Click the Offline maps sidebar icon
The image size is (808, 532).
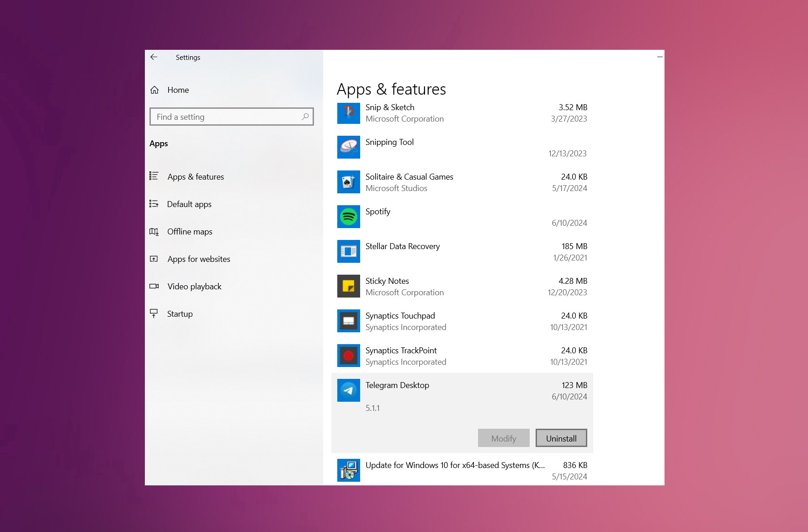tap(154, 232)
